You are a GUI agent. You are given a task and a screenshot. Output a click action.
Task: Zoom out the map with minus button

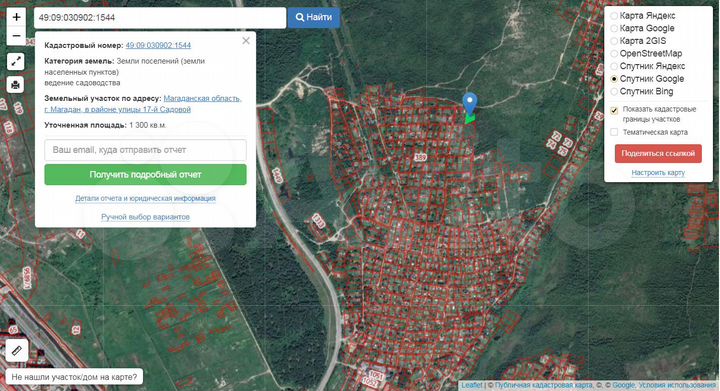coord(16,36)
